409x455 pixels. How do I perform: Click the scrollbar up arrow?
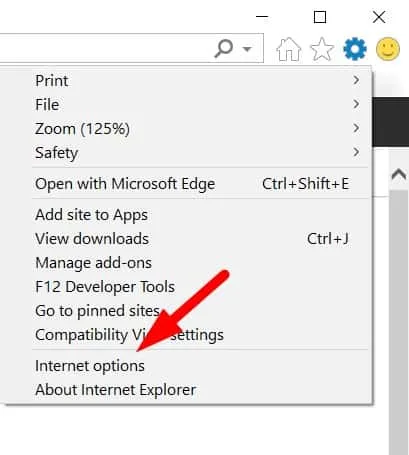tap(399, 174)
